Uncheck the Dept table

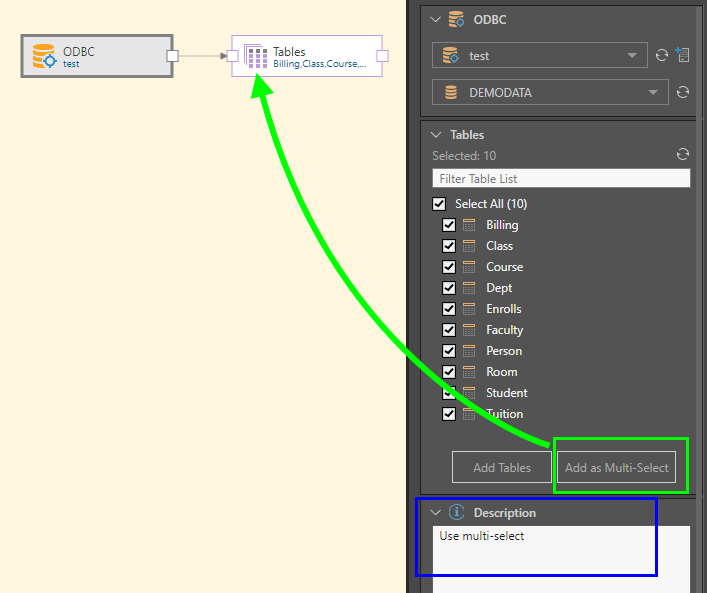pyautogui.click(x=449, y=288)
